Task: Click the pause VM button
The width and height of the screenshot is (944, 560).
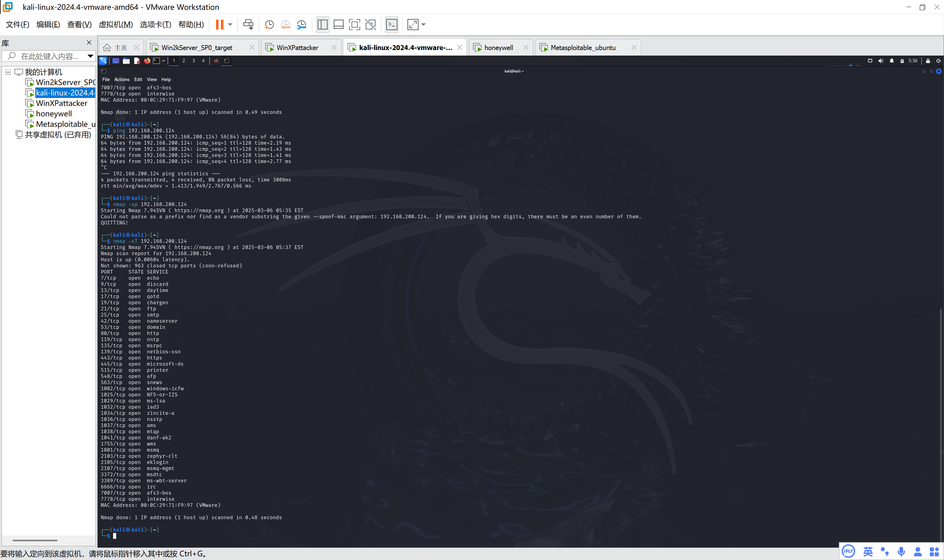Action: (x=219, y=25)
